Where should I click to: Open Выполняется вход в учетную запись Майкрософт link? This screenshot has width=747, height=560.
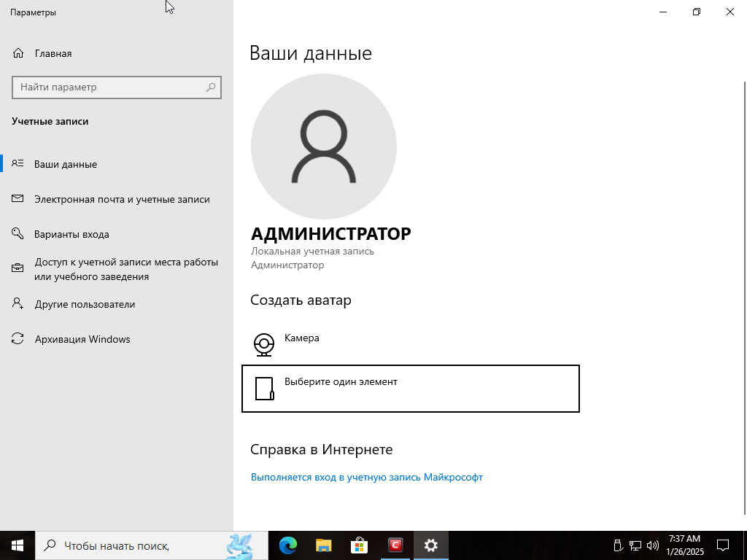pyautogui.click(x=367, y=477)
